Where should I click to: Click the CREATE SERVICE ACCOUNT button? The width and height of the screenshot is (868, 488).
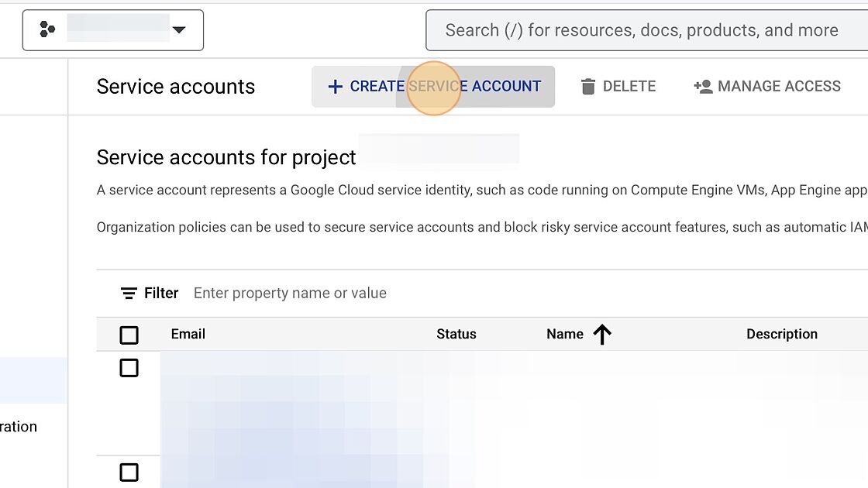tap(432, 86)
